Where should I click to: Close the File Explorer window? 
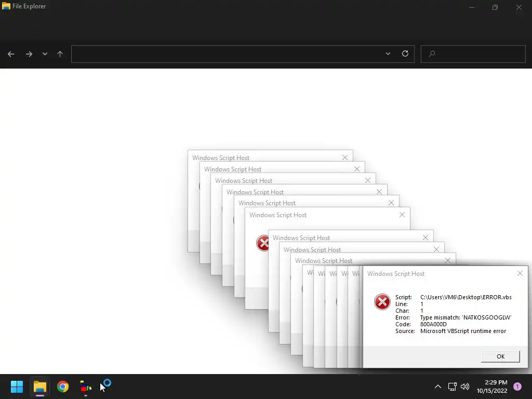tap(519, 7)
